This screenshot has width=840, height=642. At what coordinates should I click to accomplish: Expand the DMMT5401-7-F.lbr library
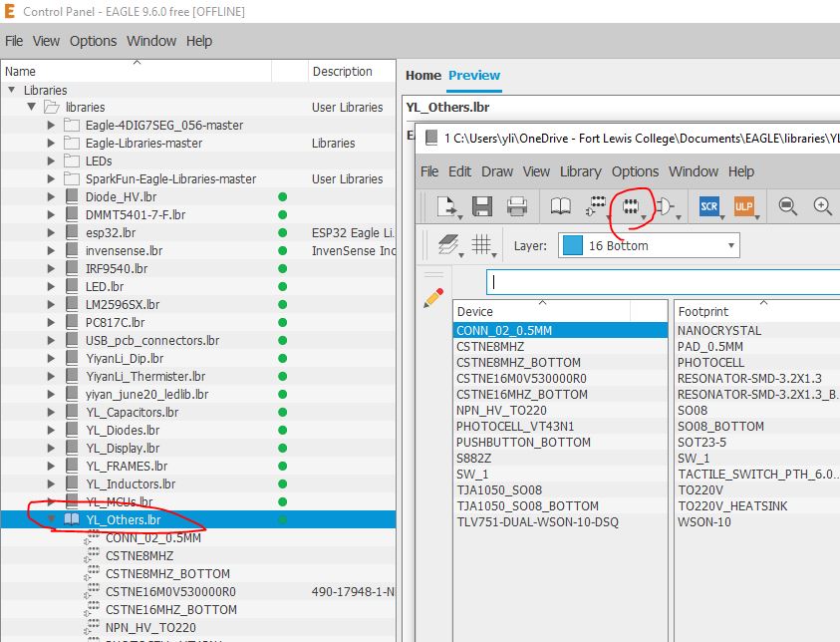tap(51, 214)
